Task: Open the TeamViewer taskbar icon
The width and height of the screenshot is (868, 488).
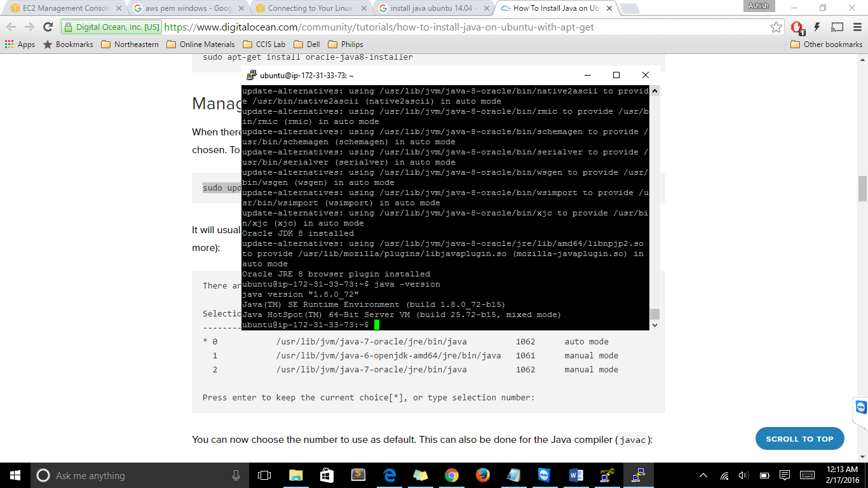Action: point(545,475)
